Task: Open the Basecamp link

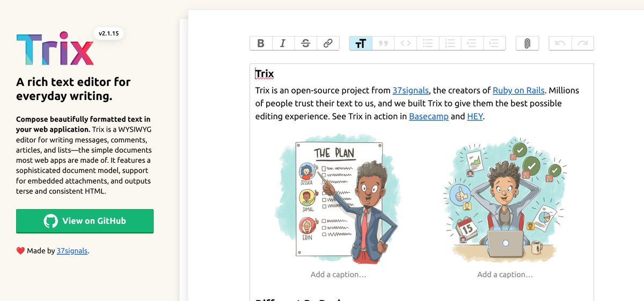Action: pyautogui.click(x=429, y=116)
